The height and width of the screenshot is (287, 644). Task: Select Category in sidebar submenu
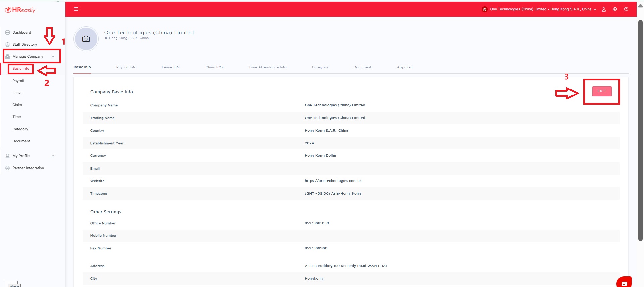point(20,129)
